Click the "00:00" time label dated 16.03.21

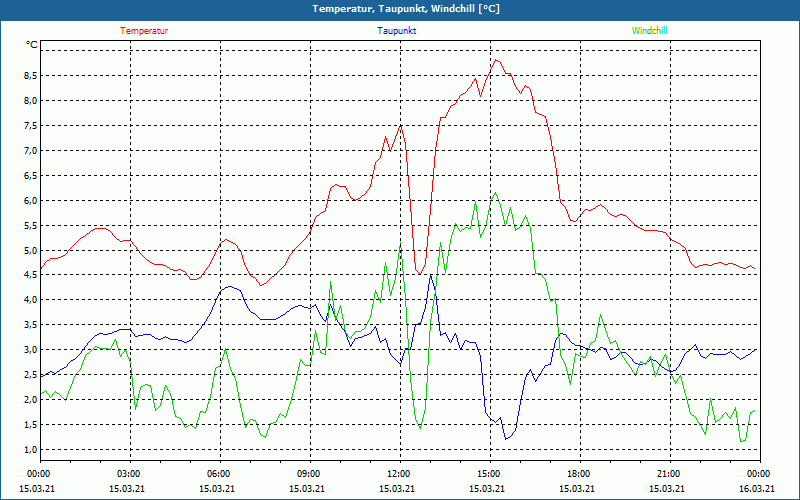pyautogui.click(x=757, y=474)
